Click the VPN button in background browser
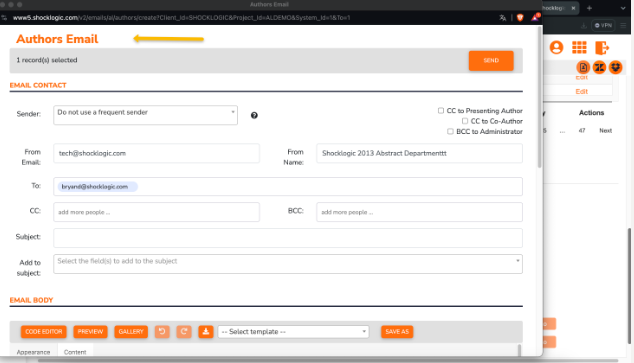 click(603, 25)
